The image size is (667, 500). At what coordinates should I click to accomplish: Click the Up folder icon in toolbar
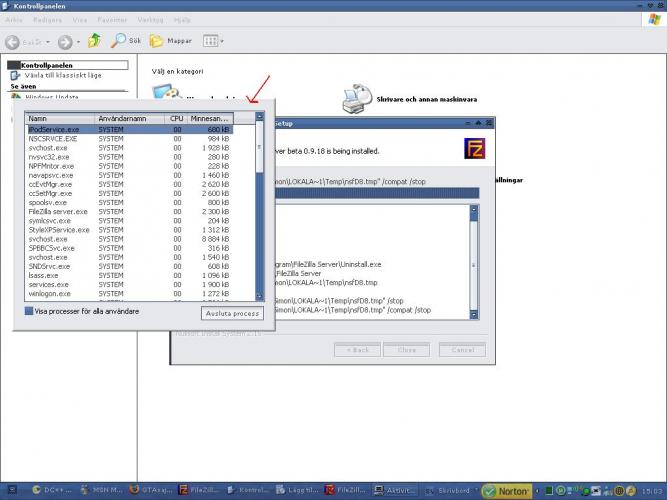(x=94, y=41)
